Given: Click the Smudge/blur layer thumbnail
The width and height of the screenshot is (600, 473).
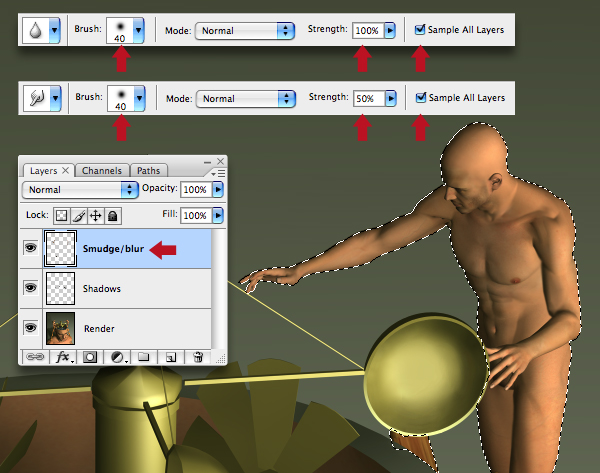Looking at the screenshot, I should pyautogui.click(x=60, y=248).
